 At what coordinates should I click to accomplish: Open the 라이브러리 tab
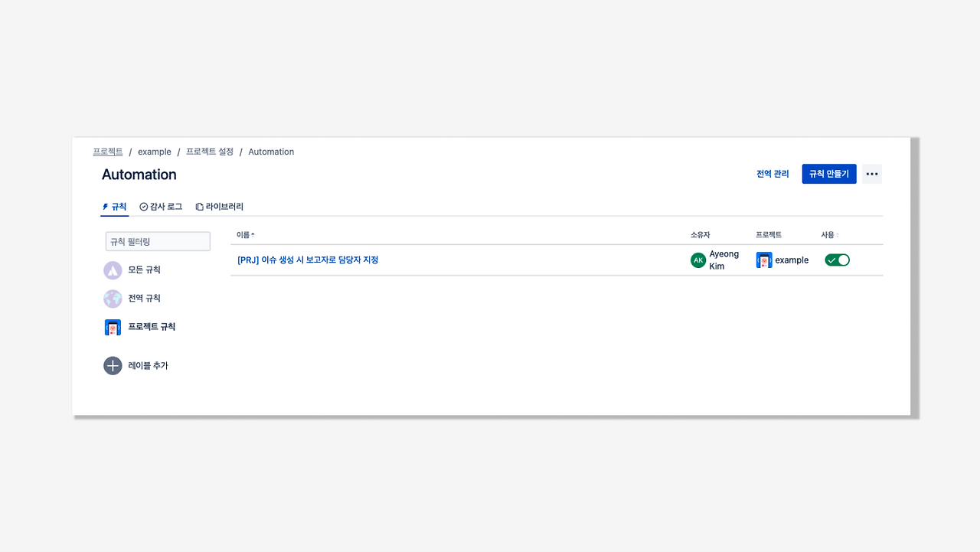[220, 207]
